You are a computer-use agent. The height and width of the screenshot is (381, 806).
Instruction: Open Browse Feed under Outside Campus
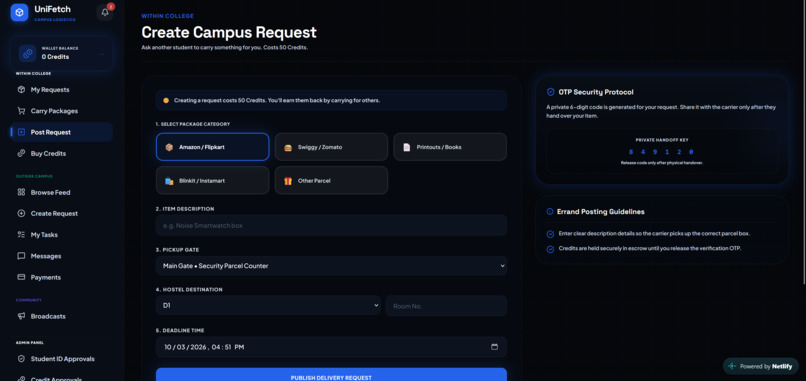point(62,192)
